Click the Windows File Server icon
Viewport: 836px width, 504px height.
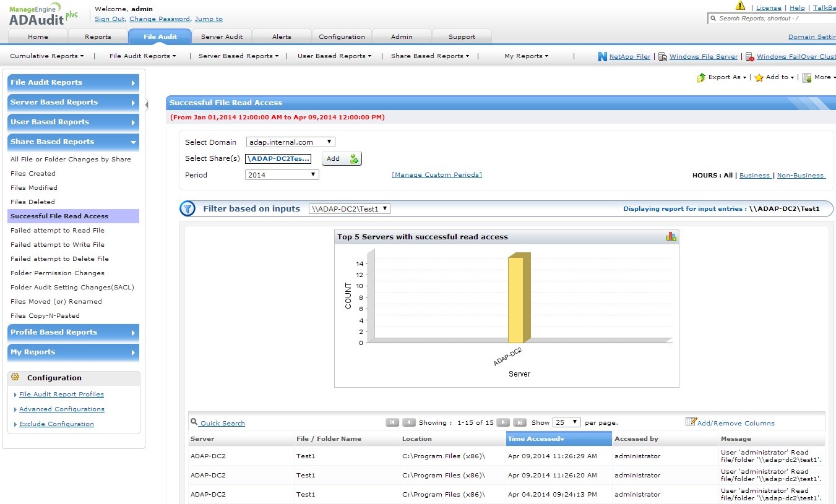click(662, 56)
